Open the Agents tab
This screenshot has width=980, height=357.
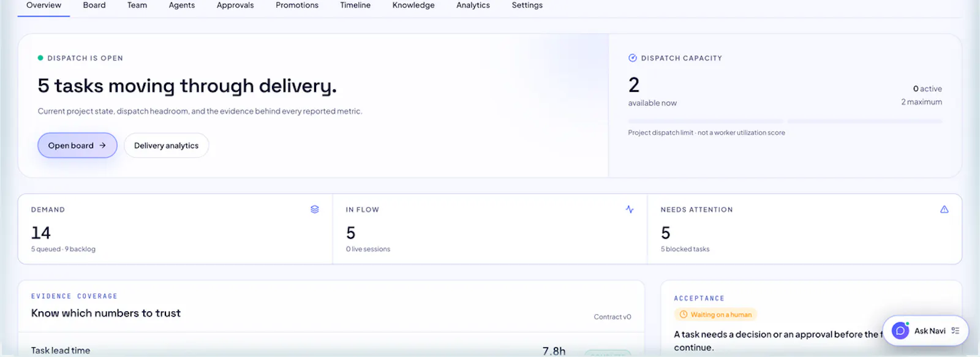point(182,6)
